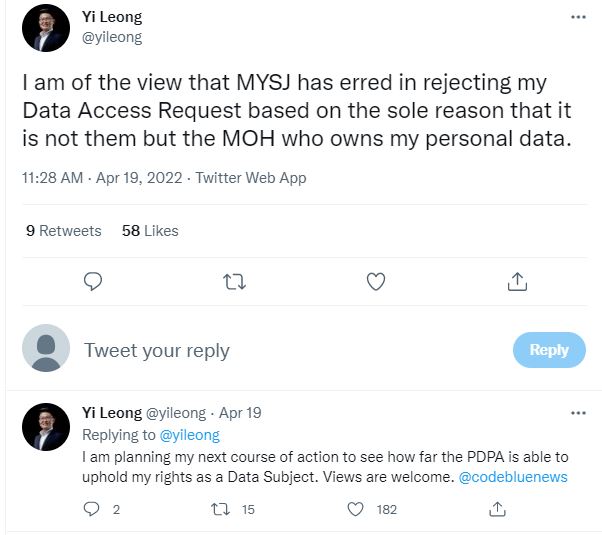Open more options on main tweet

pos(578,17)
